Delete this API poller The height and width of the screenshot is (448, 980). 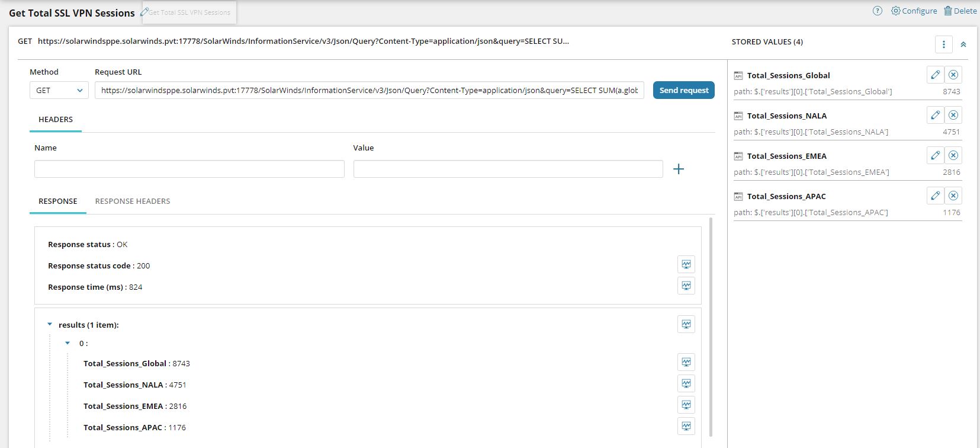960,11
